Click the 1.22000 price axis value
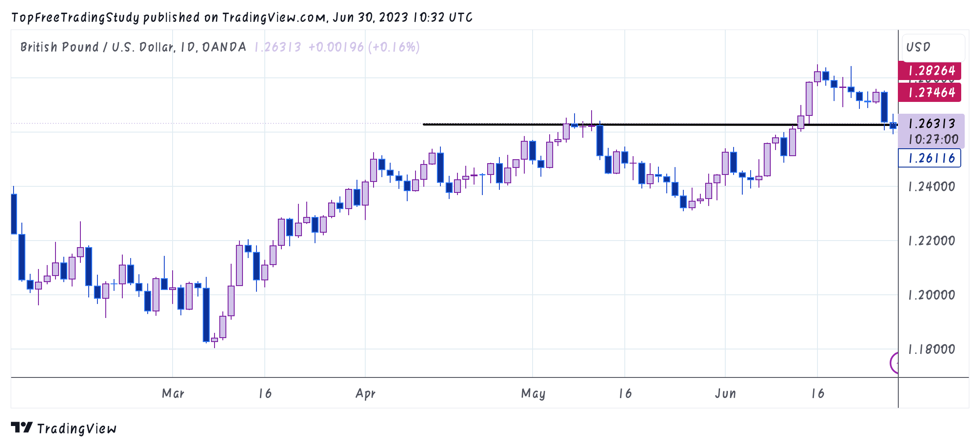Viewport: 980px width, 447px height. [x=932, y=241]
